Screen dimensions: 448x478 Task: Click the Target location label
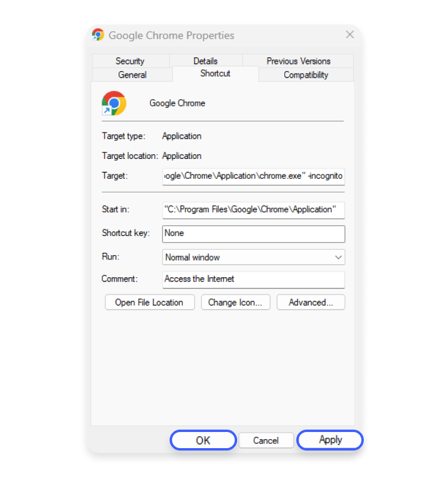130,156
